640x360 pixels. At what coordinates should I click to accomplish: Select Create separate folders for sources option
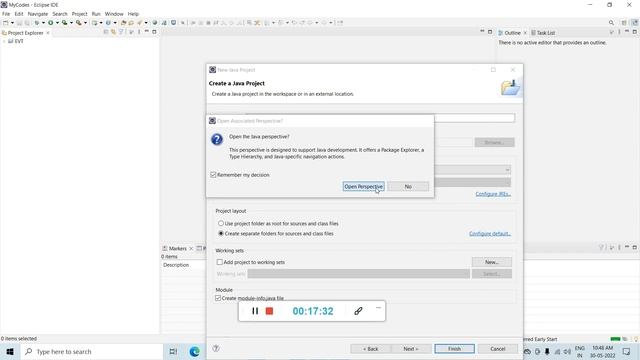point(221,233)
